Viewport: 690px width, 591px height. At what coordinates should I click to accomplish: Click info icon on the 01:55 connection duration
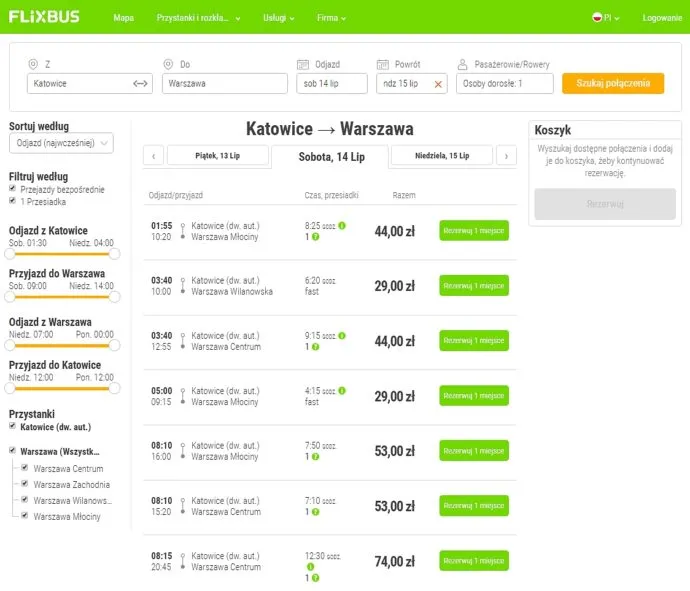point(342,225)
